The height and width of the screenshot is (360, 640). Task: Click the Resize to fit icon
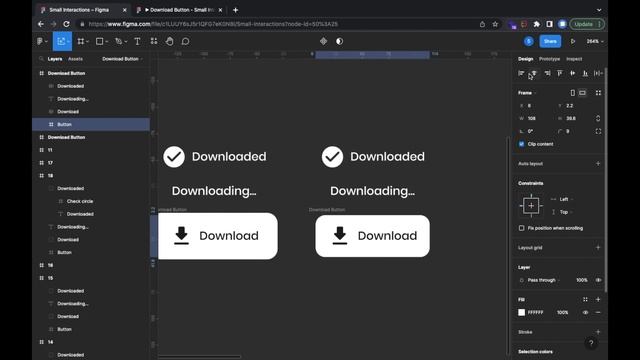[x=598, y=93]
